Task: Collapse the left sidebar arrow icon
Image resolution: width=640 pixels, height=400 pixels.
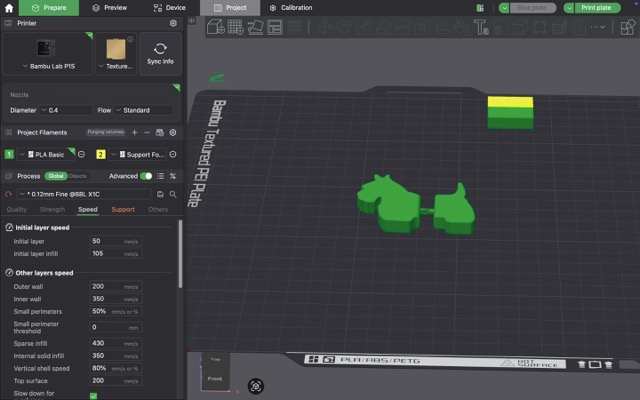Action: [191, 20]
